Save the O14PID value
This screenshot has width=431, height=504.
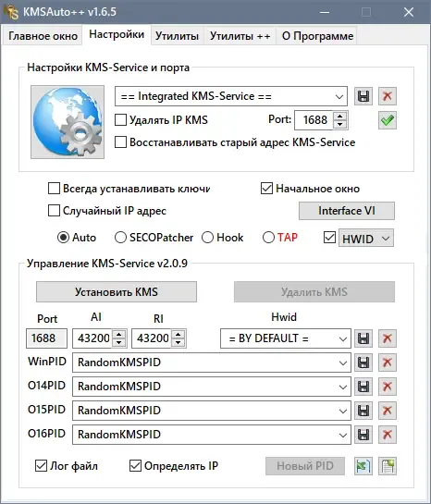(x=363, y=387)
